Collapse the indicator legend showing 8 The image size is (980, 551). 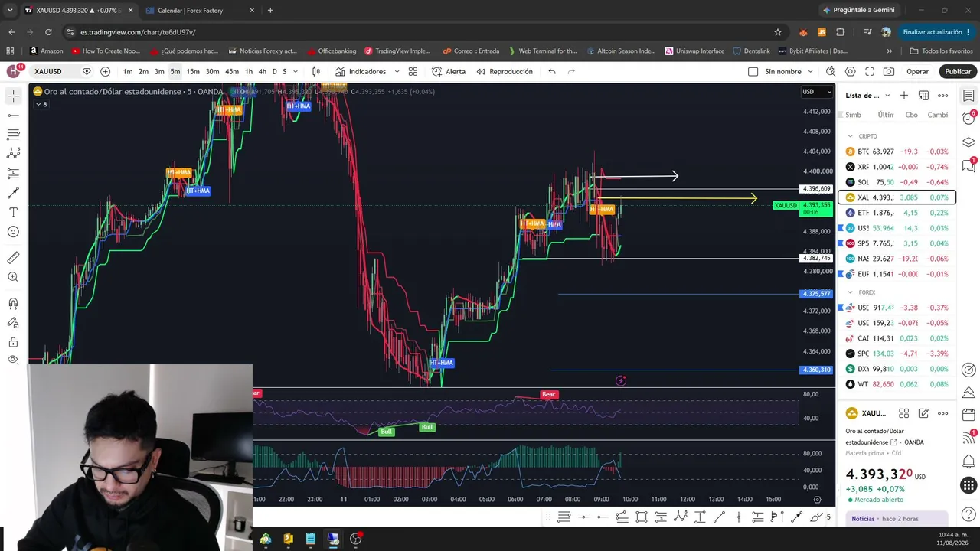click(40, 104)
